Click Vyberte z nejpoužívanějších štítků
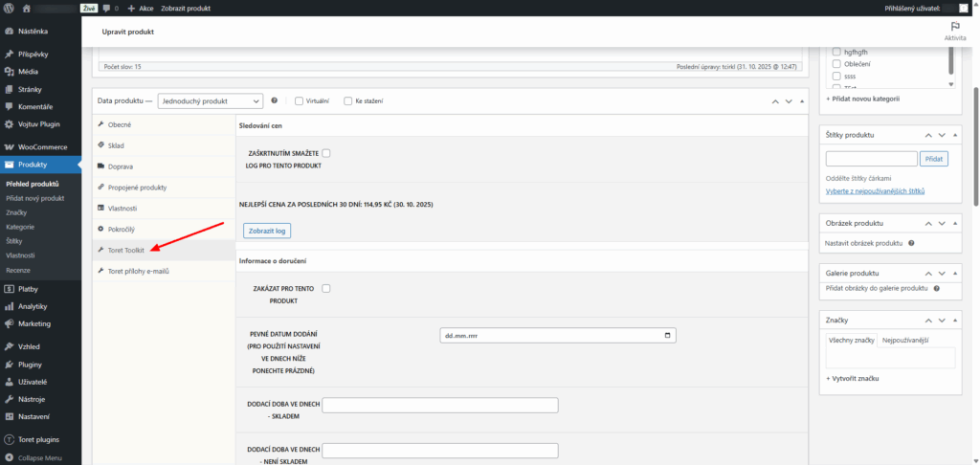Screen dimensions: 980x465 [x=875, y=190]
